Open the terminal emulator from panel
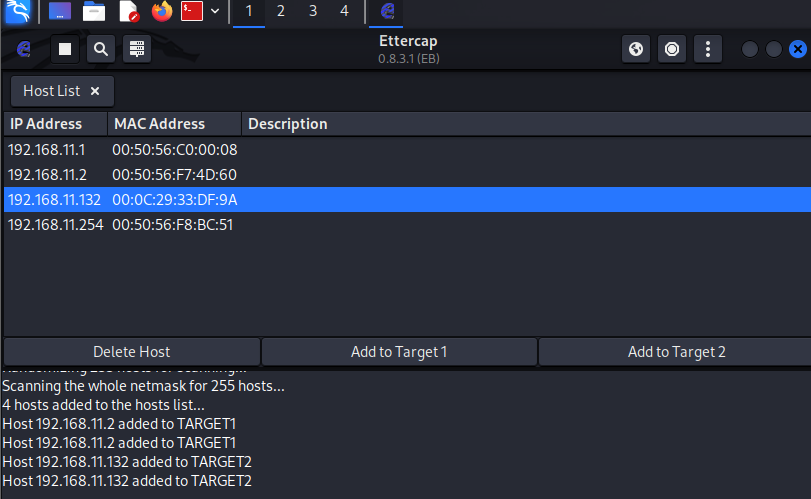Image resolution: width=811 pixels, height=499 pixels. tap(192, 11)
